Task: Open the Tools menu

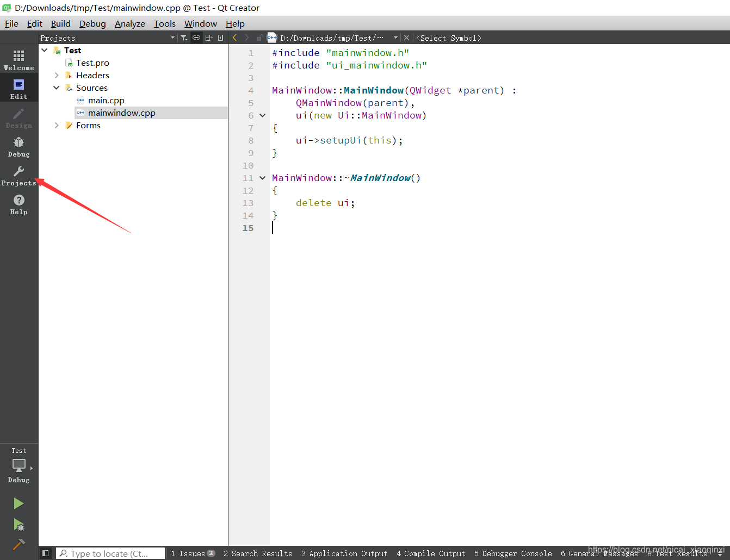Action: pyautogui.click(x=165, y=23)
